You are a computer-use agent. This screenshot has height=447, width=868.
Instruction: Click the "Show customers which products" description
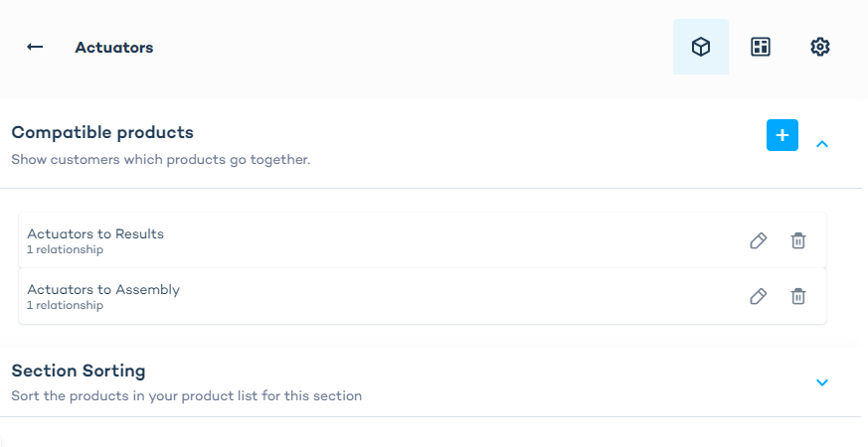tap(160, 159)
